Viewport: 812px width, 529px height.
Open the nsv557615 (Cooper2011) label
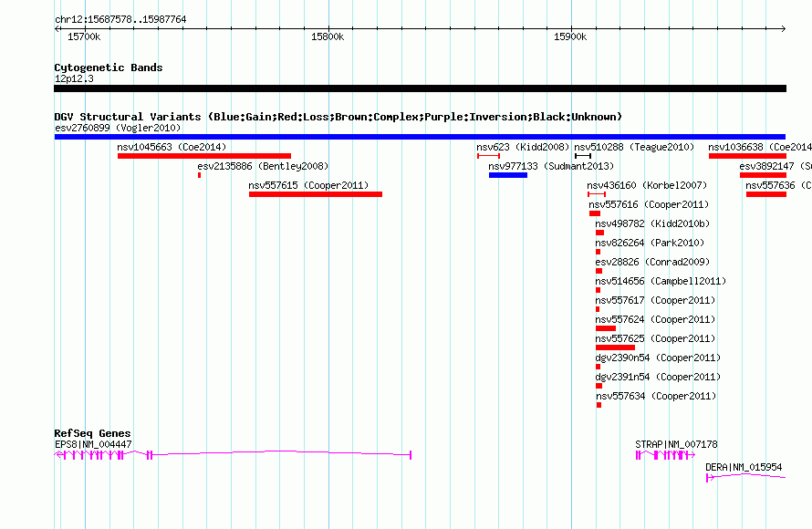coord(308,185)
